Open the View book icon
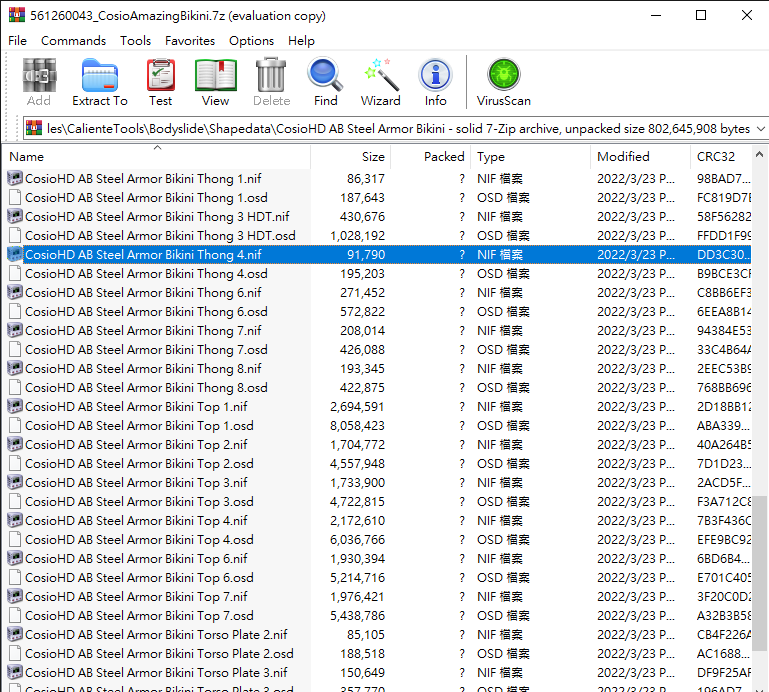 [215, 76]
